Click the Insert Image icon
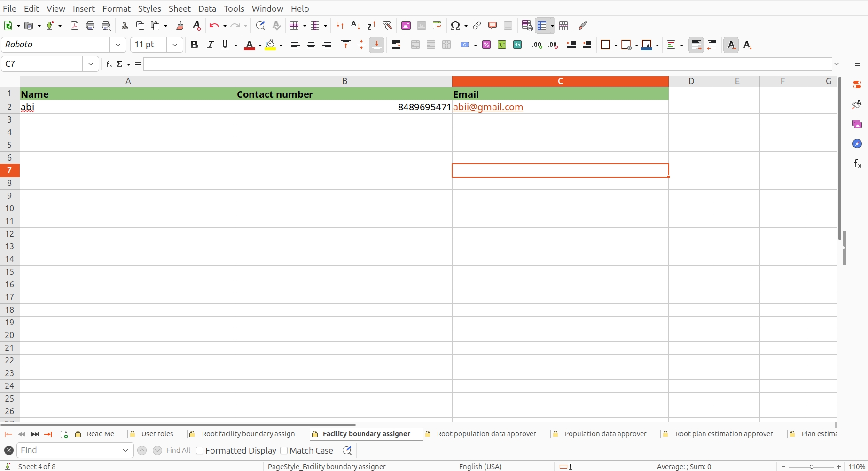Viewport: 868px width, 471px height. [x=406, y=26]
